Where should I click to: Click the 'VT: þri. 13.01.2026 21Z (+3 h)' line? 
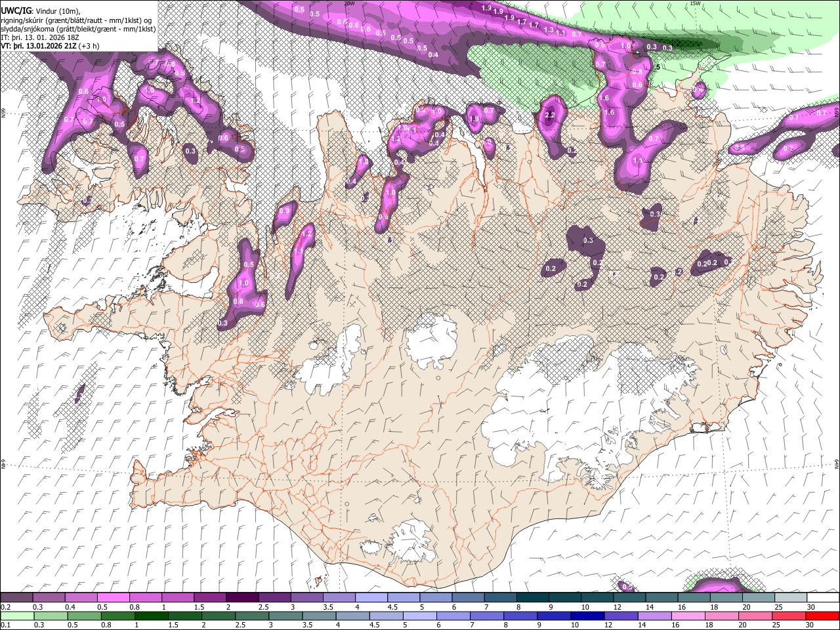pyautogui.click(x=51, y=46)
